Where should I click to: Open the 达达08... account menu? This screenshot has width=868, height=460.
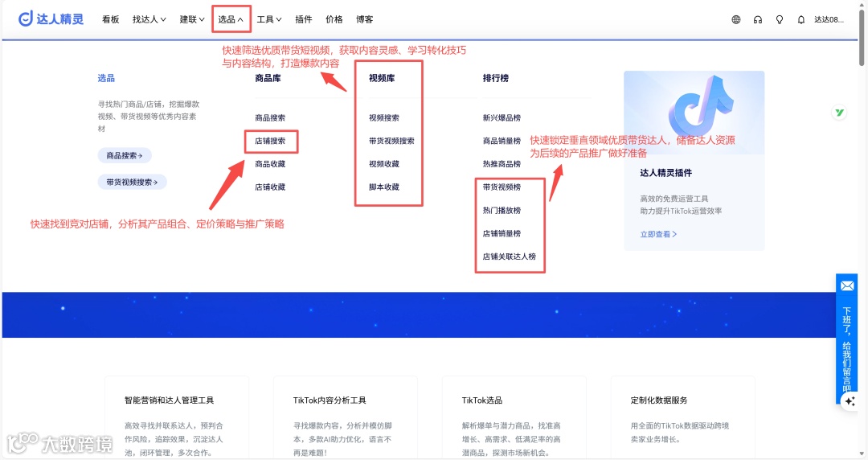[829, 19]
